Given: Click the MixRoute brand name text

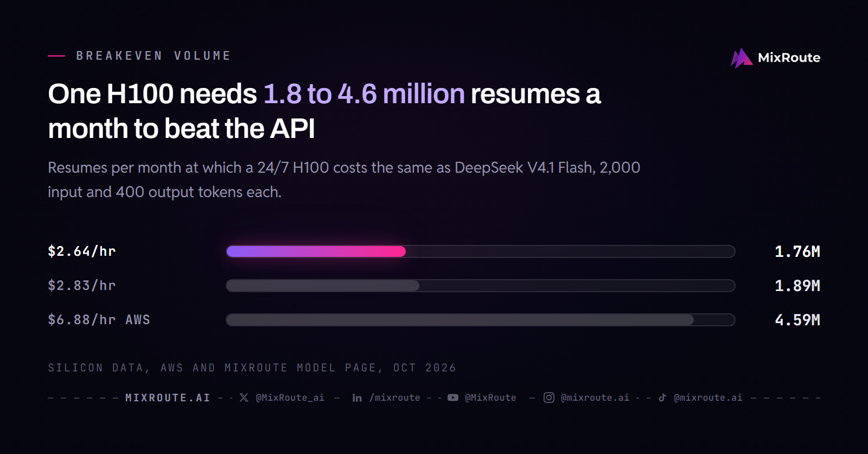Looking at the screenshot, I should pyautogui.click(x=789, y=58).
